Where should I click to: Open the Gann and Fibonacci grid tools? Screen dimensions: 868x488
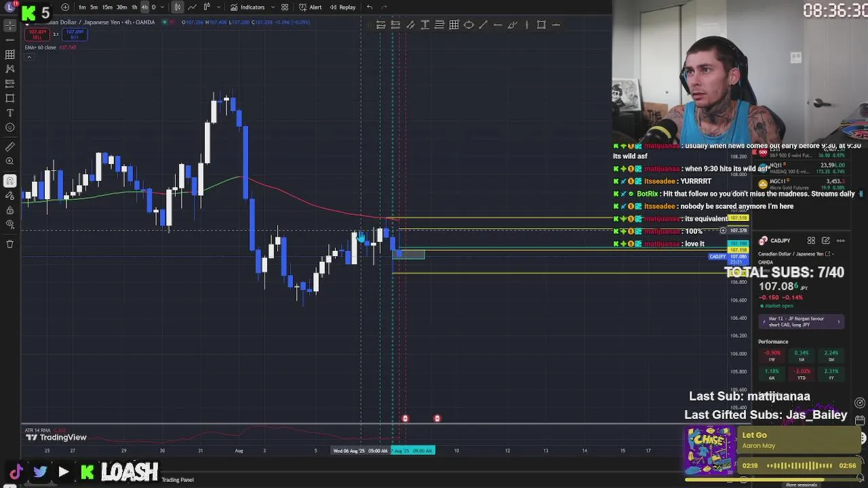click(x=9, y=54)
